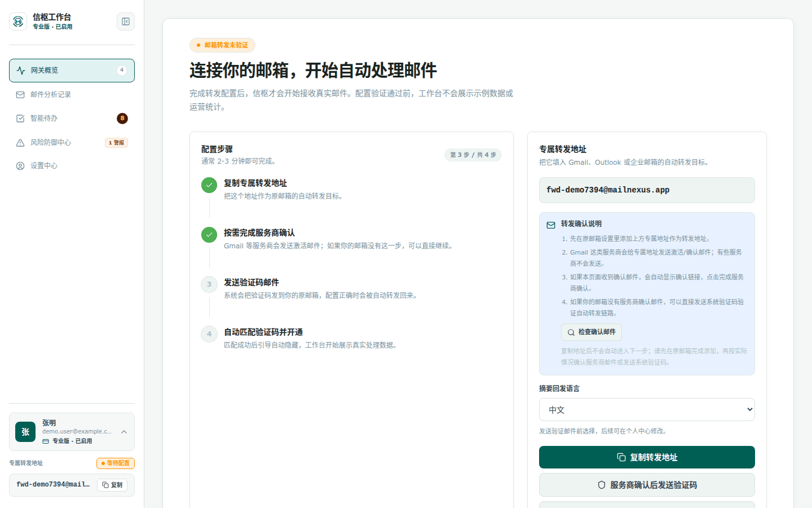This screenshot has width=812, height=508.
Task: Click the magnifier icon in 检查确认邮件
Action: [571, 332]
